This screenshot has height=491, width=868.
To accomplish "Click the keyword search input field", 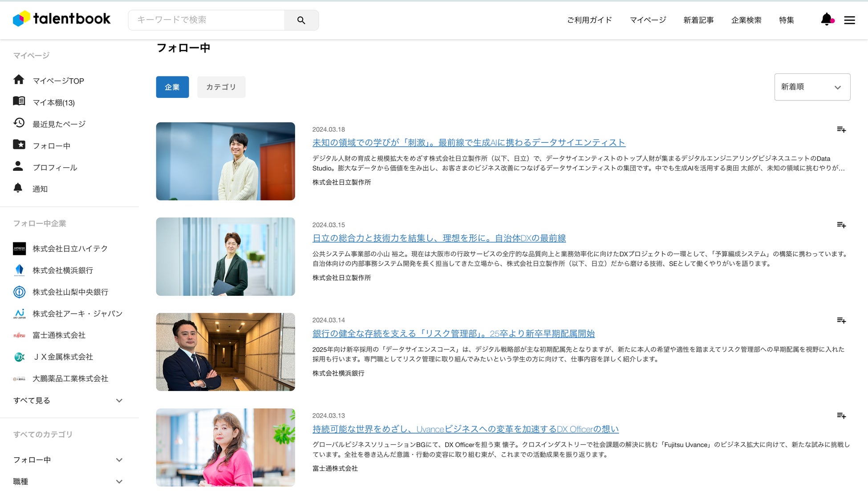I will 207,20.
